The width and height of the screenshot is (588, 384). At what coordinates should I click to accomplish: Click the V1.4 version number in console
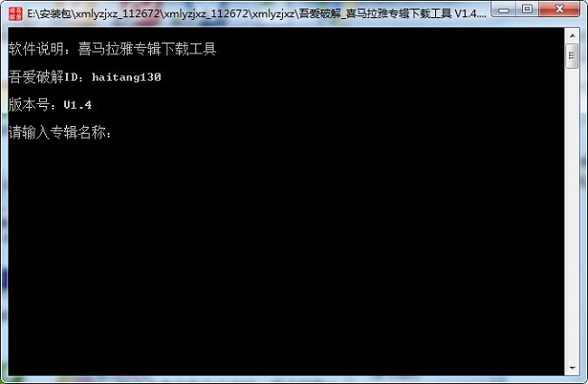tap(78, 105)
